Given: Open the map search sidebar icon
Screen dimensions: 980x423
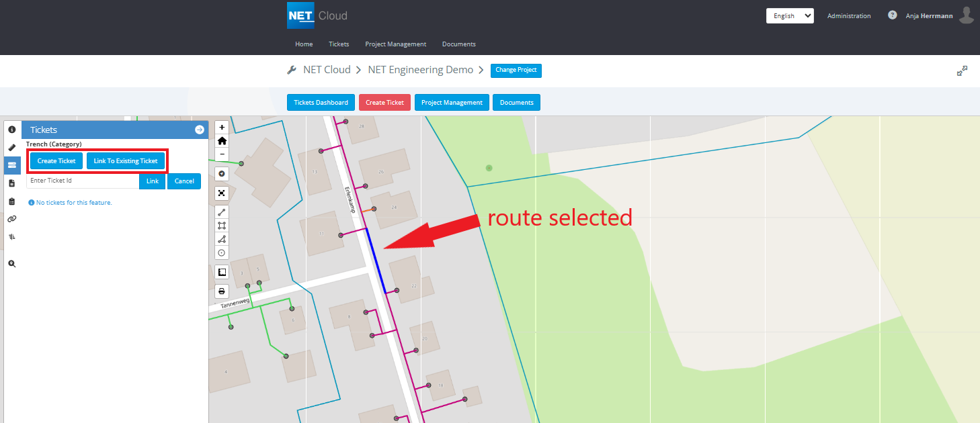Looking at the screenshot, I should 12,264.
